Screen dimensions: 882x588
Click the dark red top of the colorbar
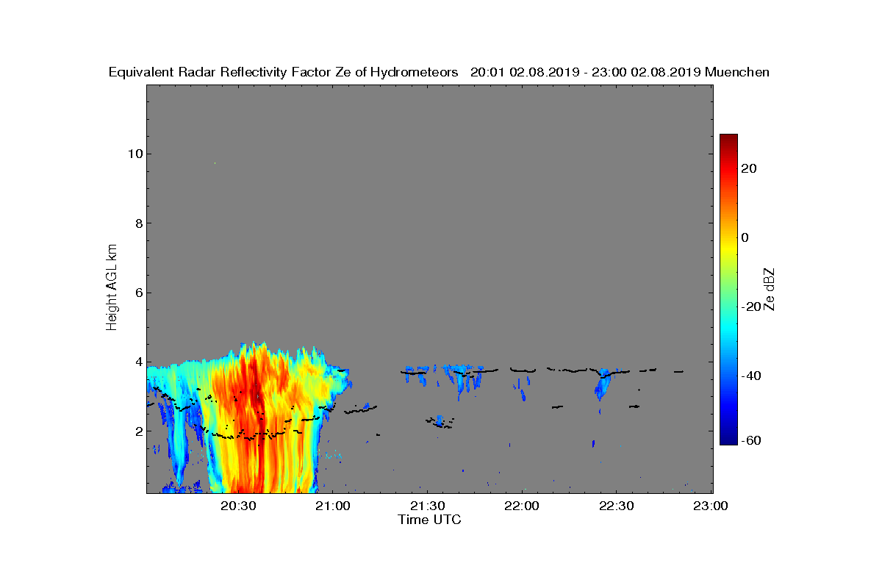(x=728, y=138)
